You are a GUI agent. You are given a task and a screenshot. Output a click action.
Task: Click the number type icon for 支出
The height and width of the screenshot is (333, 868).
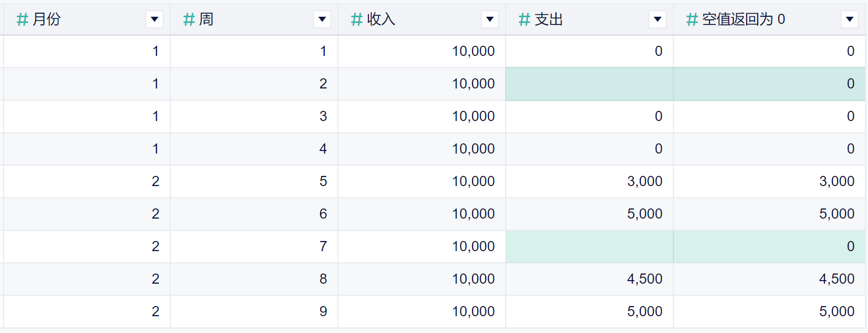tap(524, 19)
